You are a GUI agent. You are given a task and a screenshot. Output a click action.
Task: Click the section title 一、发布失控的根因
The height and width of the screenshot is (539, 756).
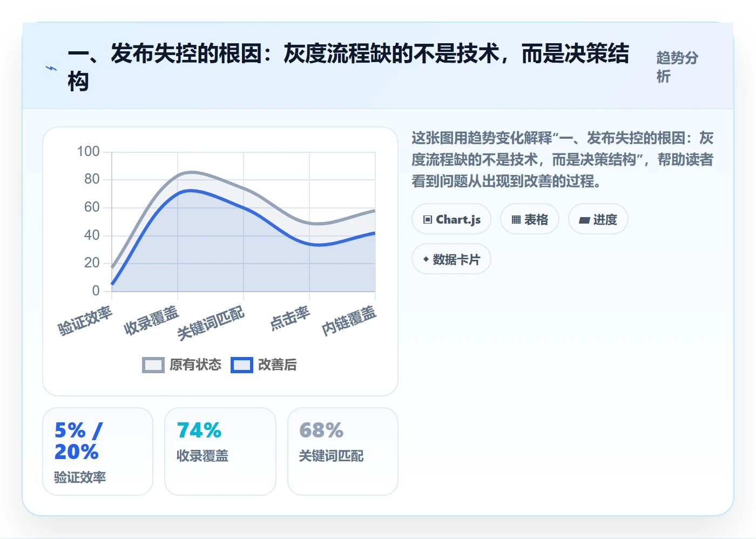click(x=348, y=68)
